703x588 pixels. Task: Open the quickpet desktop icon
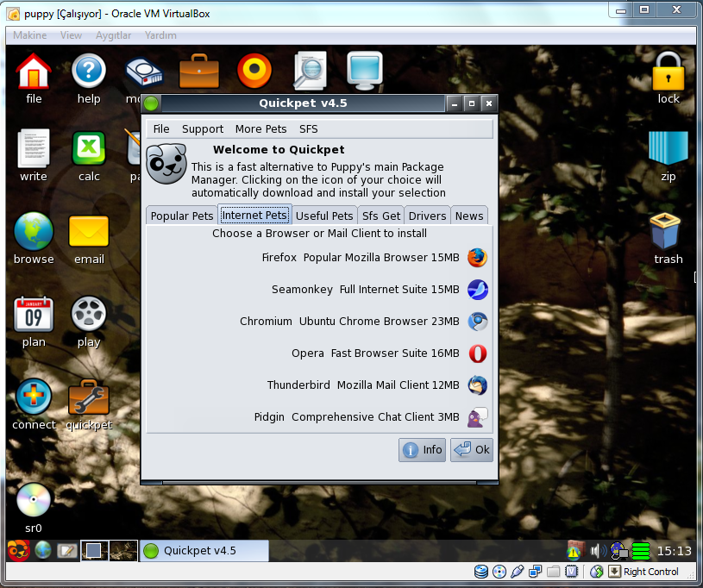[88, 398]
